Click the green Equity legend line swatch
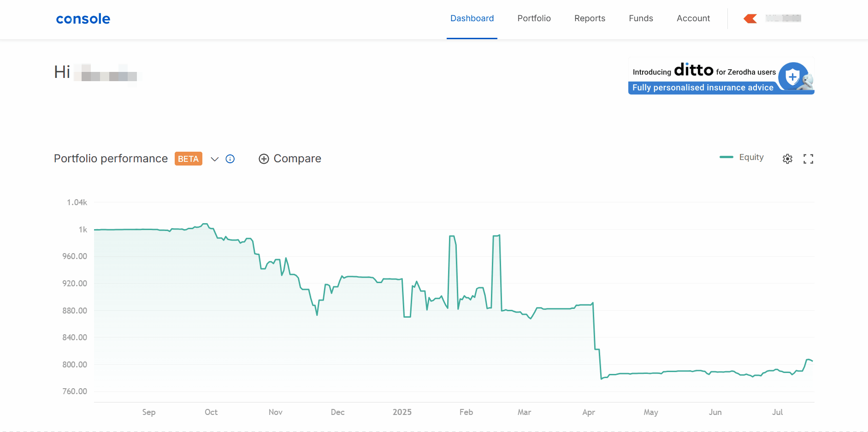This screenshot has height=432, width=868. click(x=726, y=157)
